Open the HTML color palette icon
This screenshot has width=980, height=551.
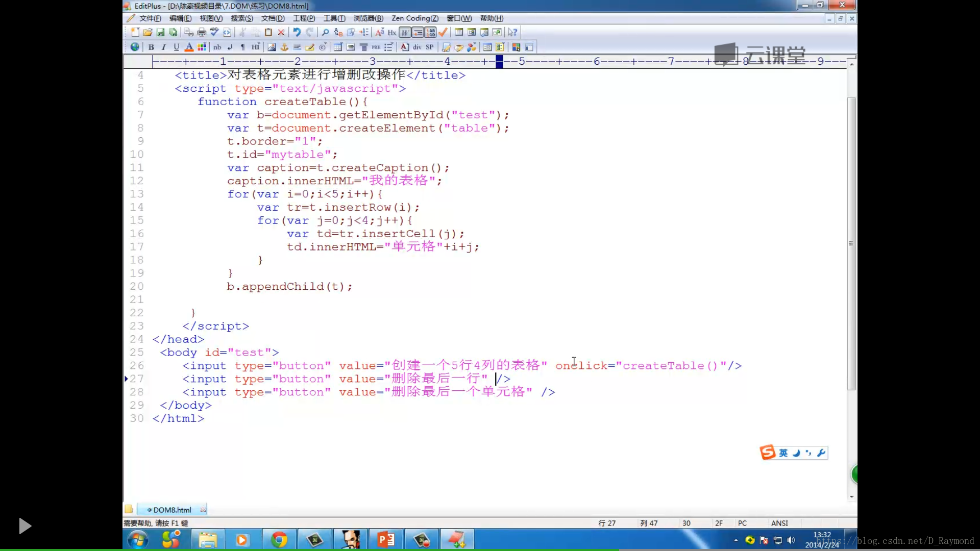pos(202,47)
